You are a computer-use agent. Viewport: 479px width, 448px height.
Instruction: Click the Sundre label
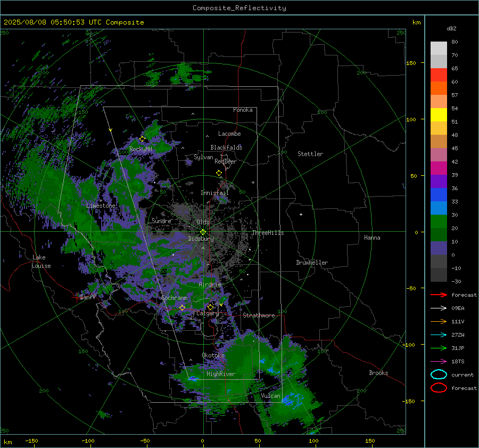click(161, 221)
